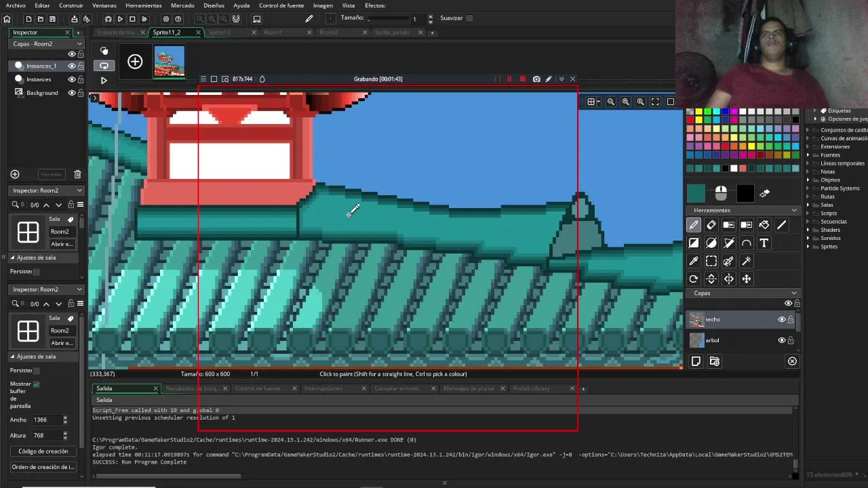868x488 pixels.
Task: Enable the Suavizar checkbox
Action: (x=469, y=18)
